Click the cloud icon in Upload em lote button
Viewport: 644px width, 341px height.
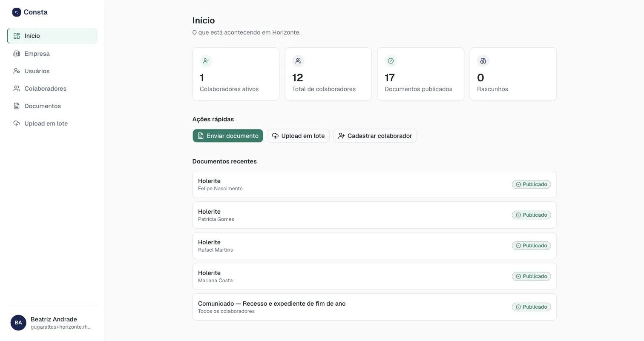pos(275,136)
